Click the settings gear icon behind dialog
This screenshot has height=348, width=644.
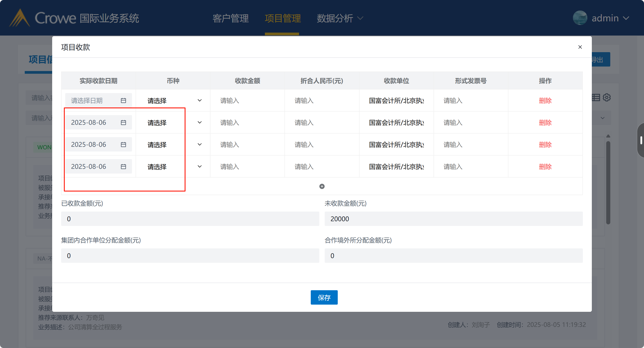tap(607, 98)
